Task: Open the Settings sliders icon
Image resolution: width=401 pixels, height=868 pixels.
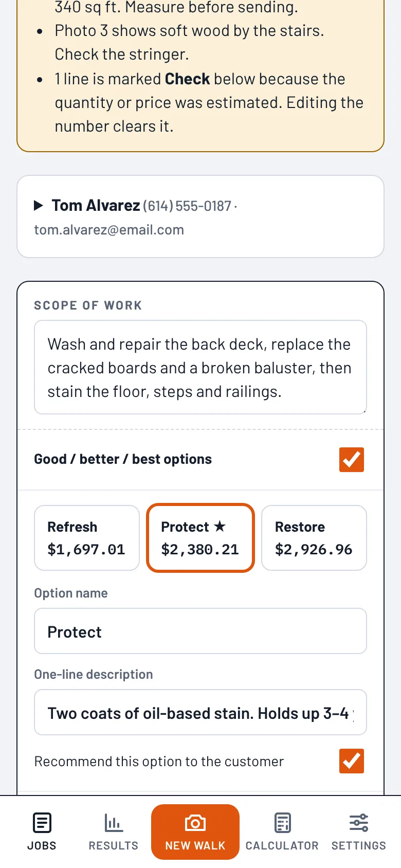Action: (x=359, y=823)
